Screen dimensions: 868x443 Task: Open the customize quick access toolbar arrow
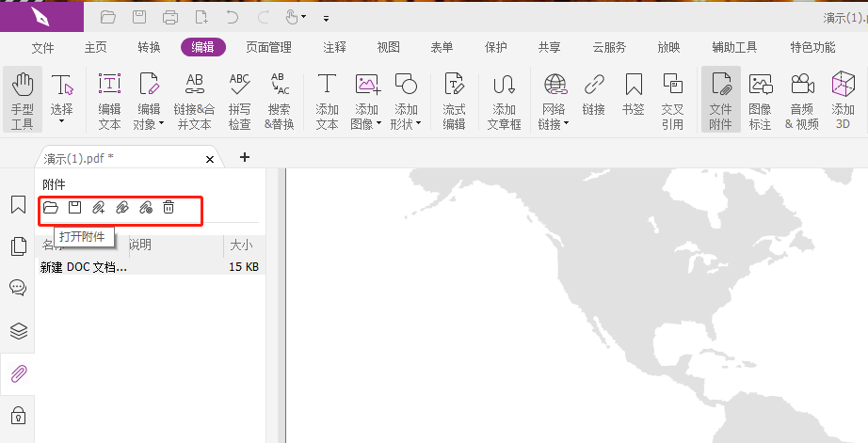click(326, 18)
